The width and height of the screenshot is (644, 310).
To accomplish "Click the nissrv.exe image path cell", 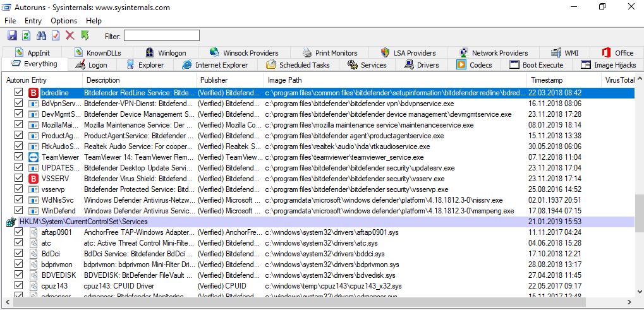I will 384,200.
